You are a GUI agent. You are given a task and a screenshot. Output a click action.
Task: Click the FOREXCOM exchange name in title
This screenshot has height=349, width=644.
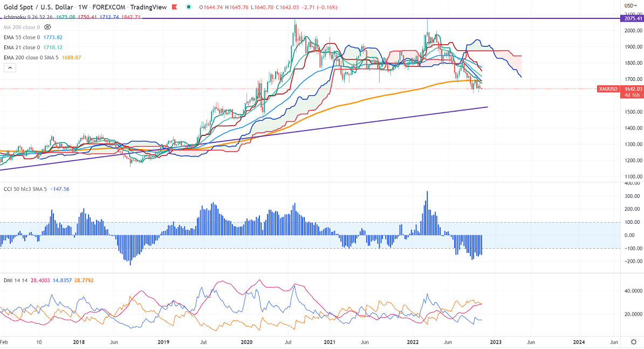108,7
